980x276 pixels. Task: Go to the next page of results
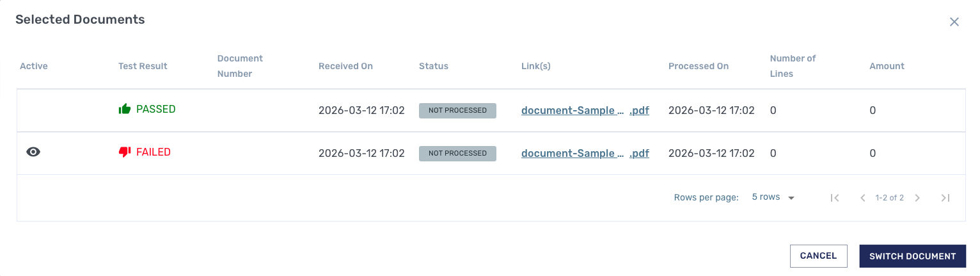coord(917,198)
